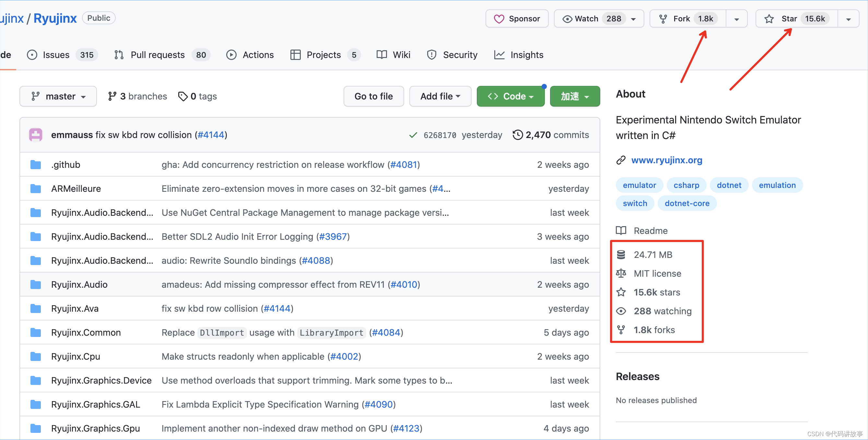868x440 pixels.
Task: Click the emmauss commit author avatar
Action: point(35,135)
